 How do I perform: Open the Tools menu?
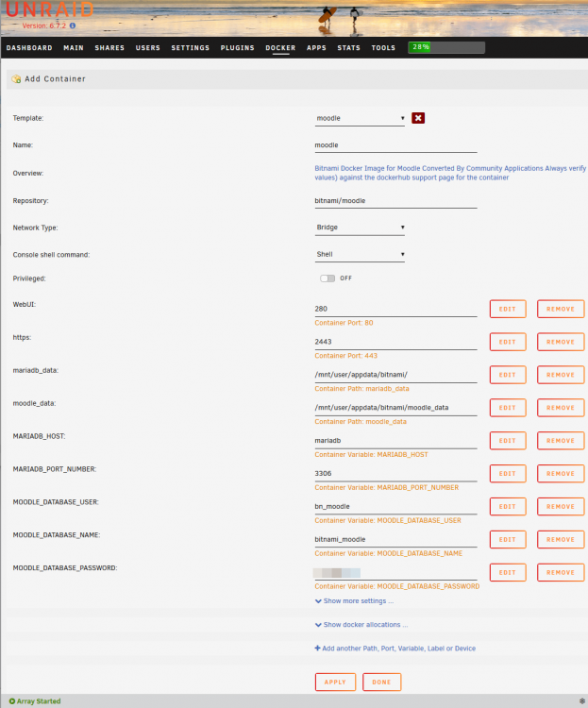[383, 48]
